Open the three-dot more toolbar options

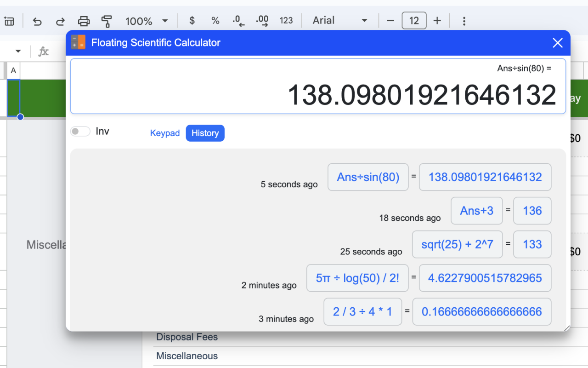click(x=464, y=21)
